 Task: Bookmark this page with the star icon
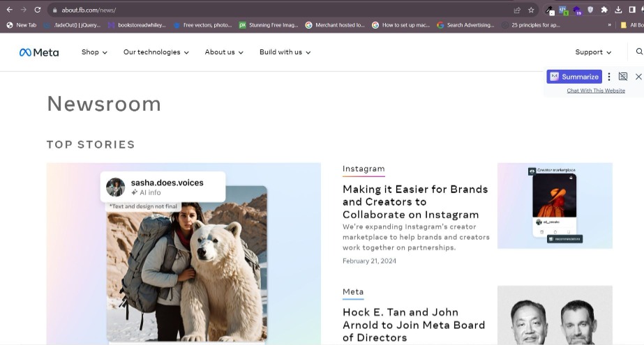tap(531, 10)
